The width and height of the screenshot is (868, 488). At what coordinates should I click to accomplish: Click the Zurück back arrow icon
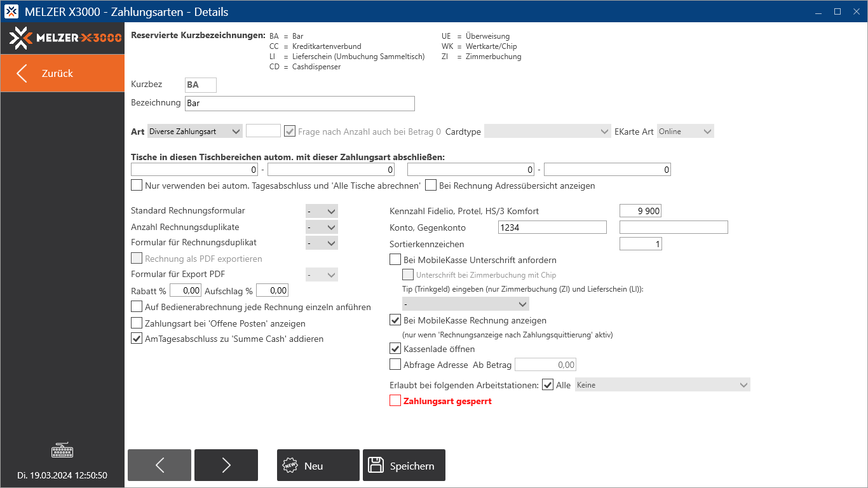pos(22,73)
